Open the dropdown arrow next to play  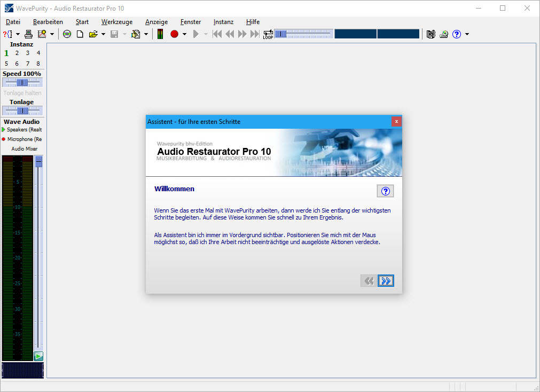coord(206,34)
